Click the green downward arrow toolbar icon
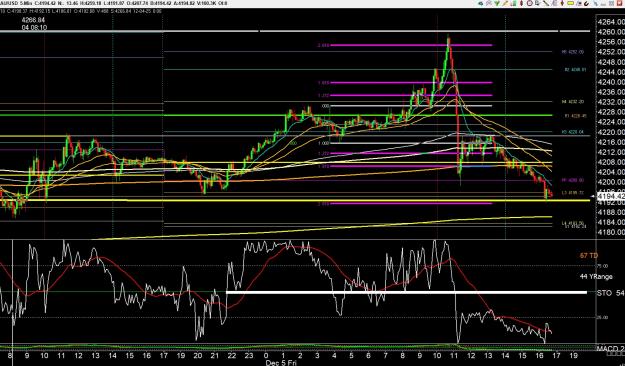This screenshot has height=366, width=625. pos(497,3)
